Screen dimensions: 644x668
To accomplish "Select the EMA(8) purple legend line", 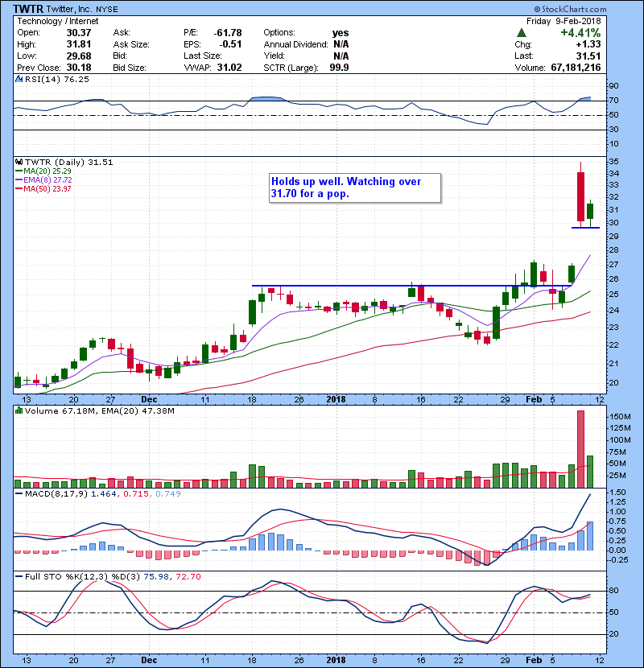I will tap(19, 180).
